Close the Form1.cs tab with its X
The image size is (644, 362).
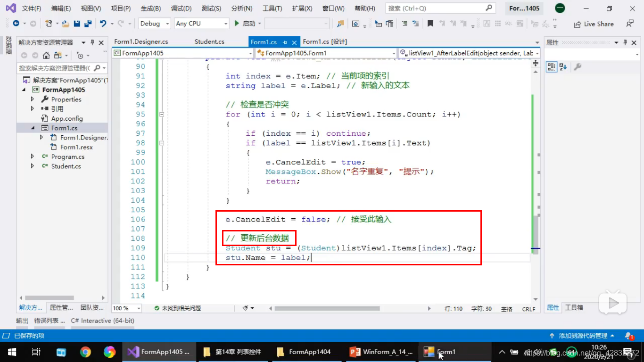[x=294, y=42]
